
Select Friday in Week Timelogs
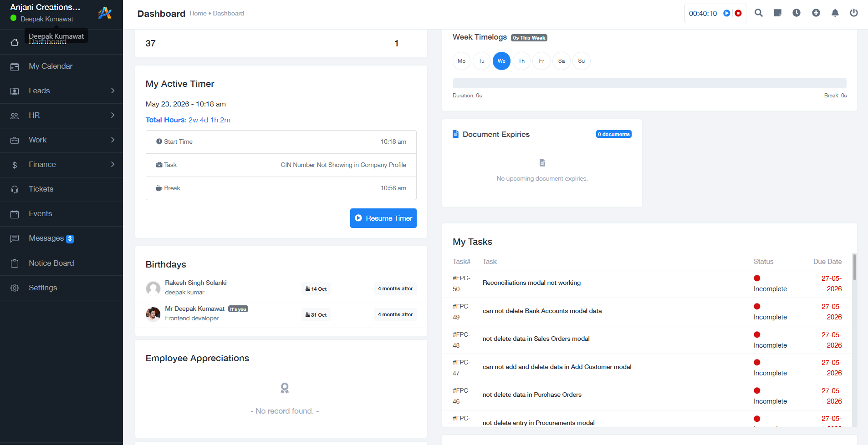[x=541, y=61]
